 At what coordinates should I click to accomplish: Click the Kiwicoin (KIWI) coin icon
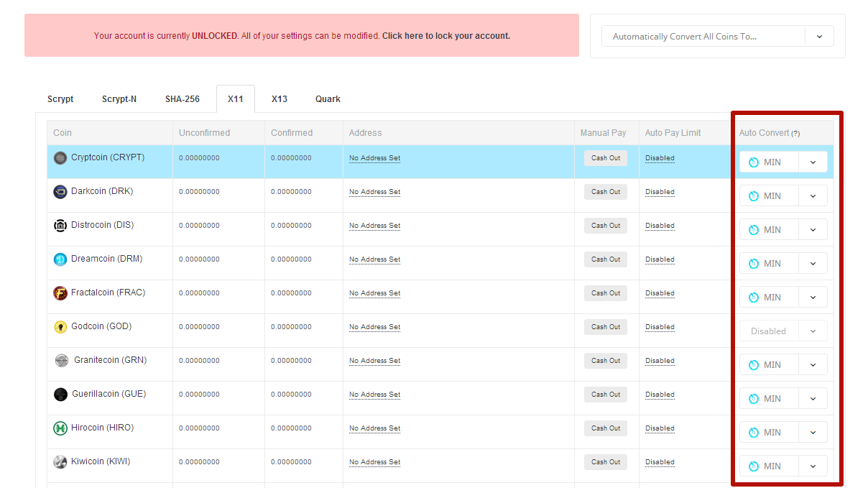(60, 462)
